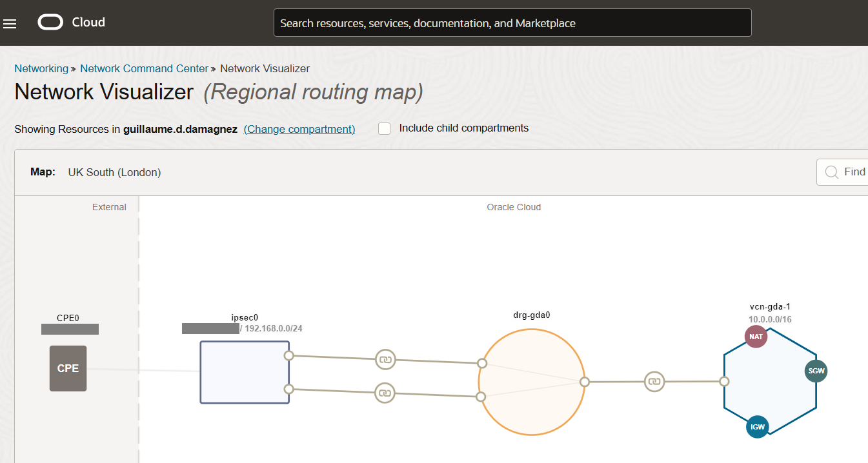868x463 pixels.
Task: Open the Network Command Center breadcrumb
Action: point(145,68)
